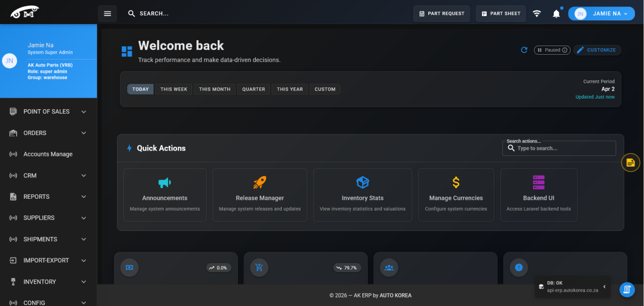Select the Custom period tab
This screenshot has width=644, height=306.
(x=325, y=89)
